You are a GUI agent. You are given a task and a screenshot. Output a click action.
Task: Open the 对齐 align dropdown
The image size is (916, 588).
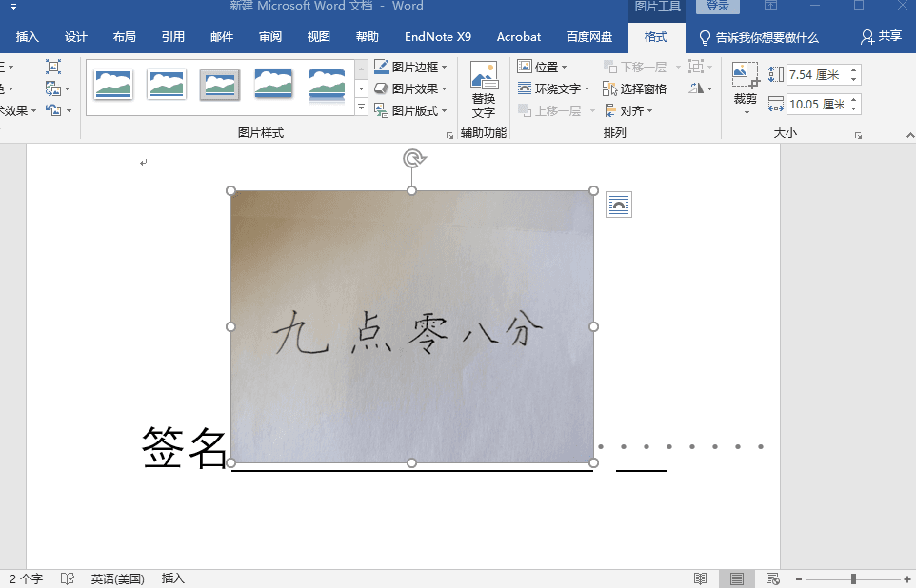click(x=628, y=110)
